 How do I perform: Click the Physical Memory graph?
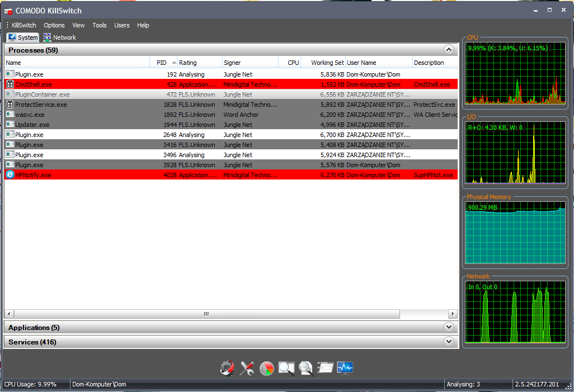[x=515, y=233]
